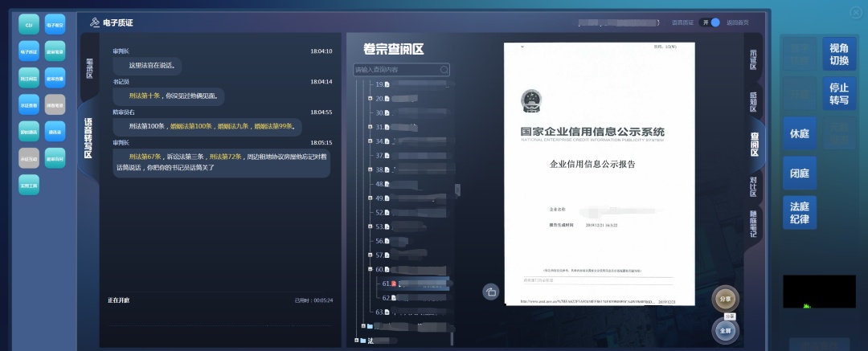Click the 视角切换 button
Screen dimensions: 868x351
839,54
